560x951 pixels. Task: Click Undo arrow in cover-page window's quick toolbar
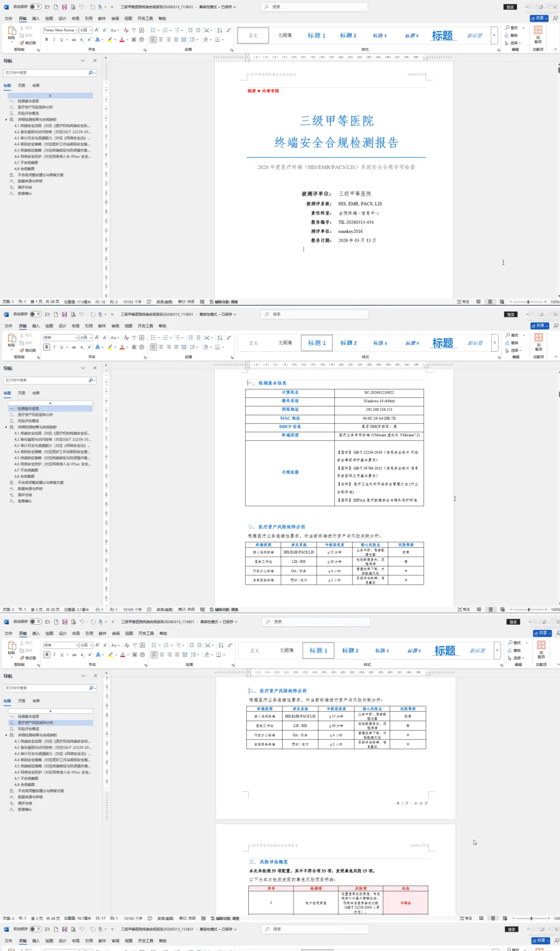pyautogui.click(x=81, y=7)
